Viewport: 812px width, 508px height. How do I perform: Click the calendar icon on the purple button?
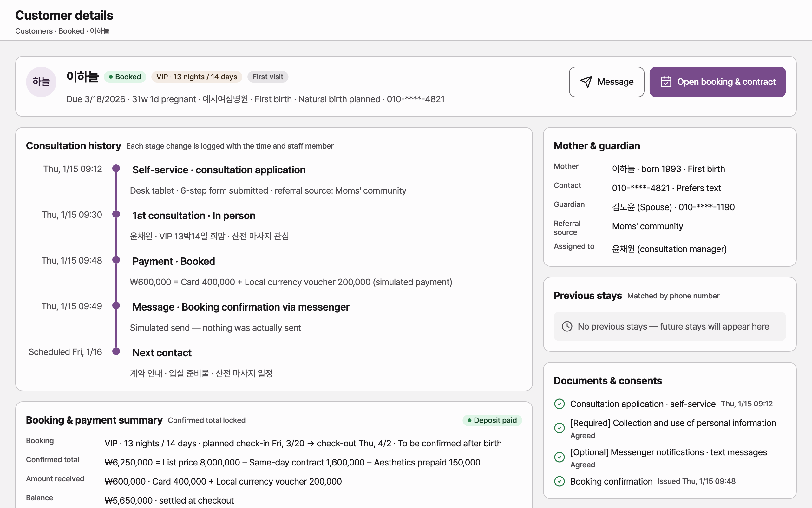[666, 82]
